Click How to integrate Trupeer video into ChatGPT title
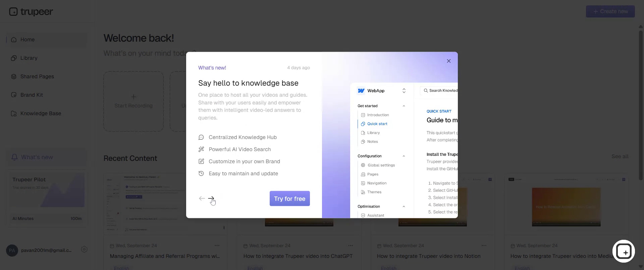The width and height of the screenshot is (644, 270). pos(298,256)
